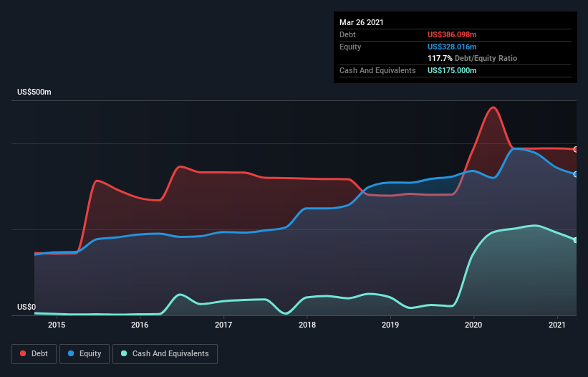Image resolution: width=588 pixels, height=377 pixels.
Task: Click the Equity row label in tooltip
Action: [350, 47]
